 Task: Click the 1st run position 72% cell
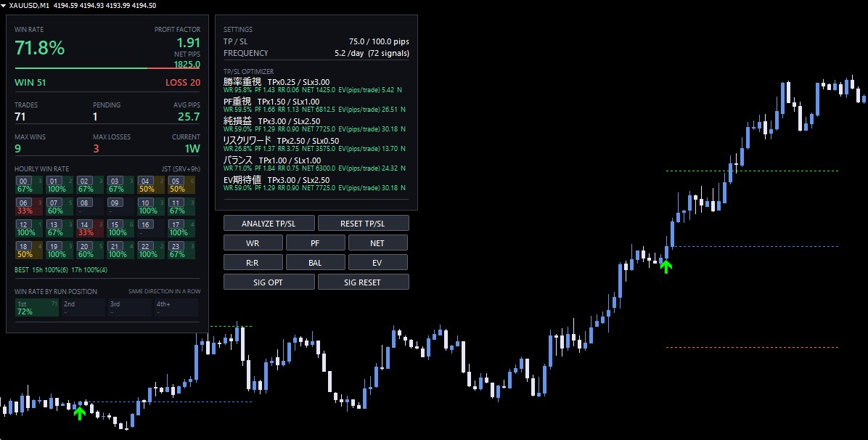pos(36,308)
